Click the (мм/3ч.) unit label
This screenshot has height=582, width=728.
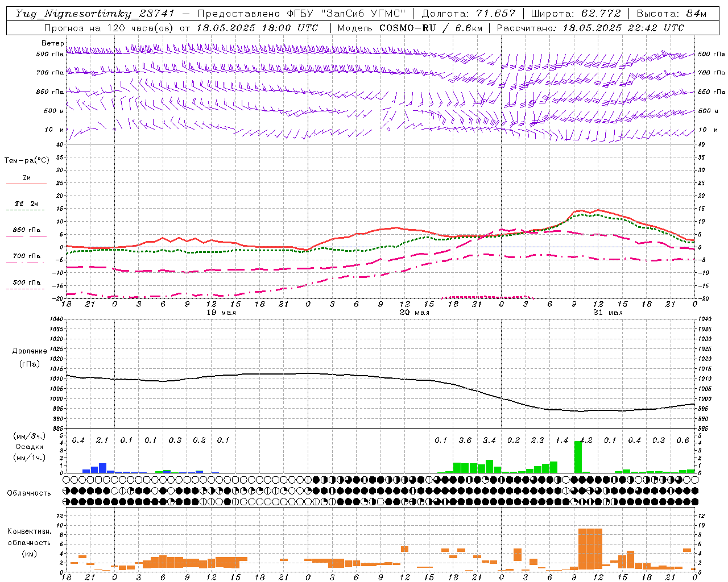click(30, 436)
